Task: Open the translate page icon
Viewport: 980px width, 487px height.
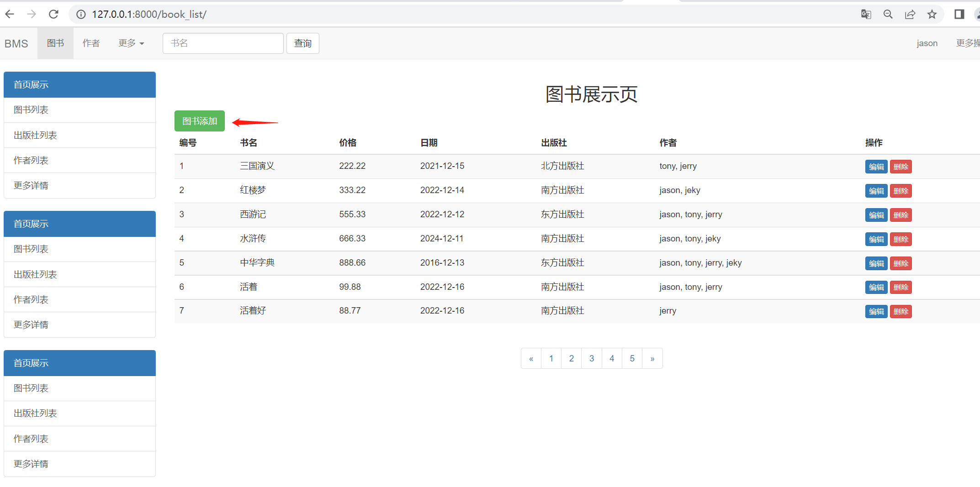Action: (x=866, y=15)
